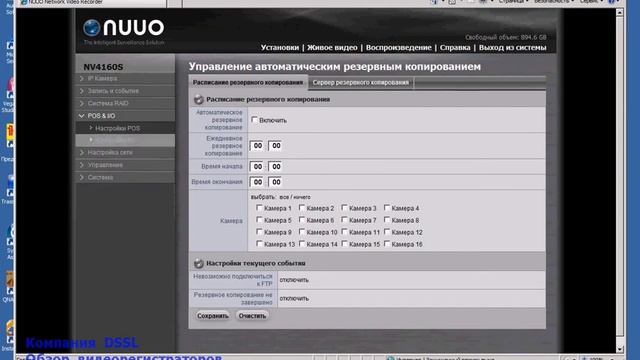Collapse the POS & I/O sidebar section

[x=125, y=116]
